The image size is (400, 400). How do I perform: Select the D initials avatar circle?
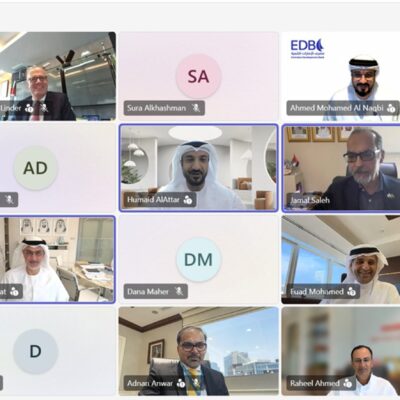point(35,351)
